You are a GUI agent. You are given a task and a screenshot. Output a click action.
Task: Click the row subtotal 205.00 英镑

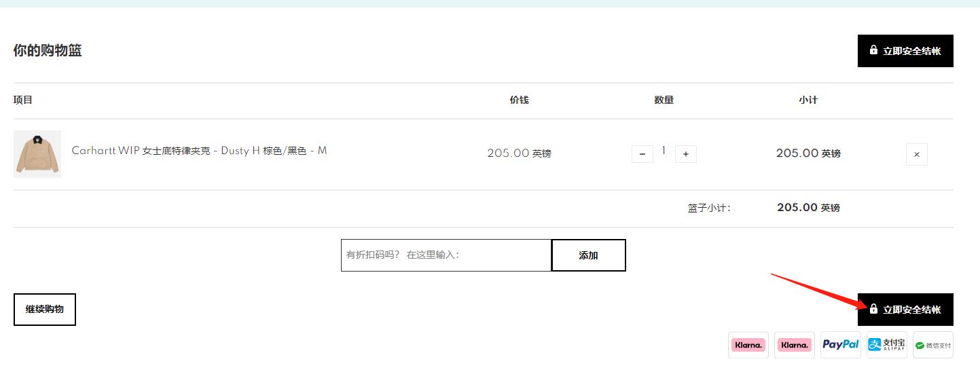pyautogui.click(x=808, y=153)
